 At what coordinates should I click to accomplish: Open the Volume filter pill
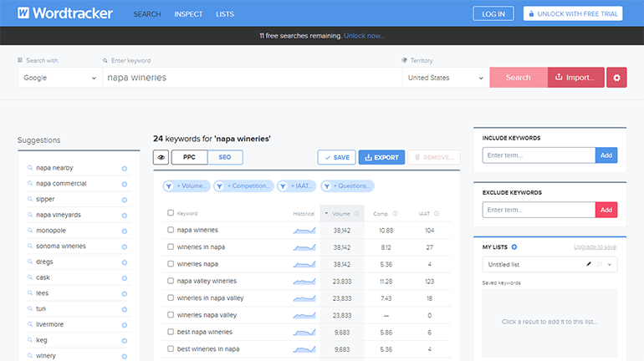coord(187,186)
